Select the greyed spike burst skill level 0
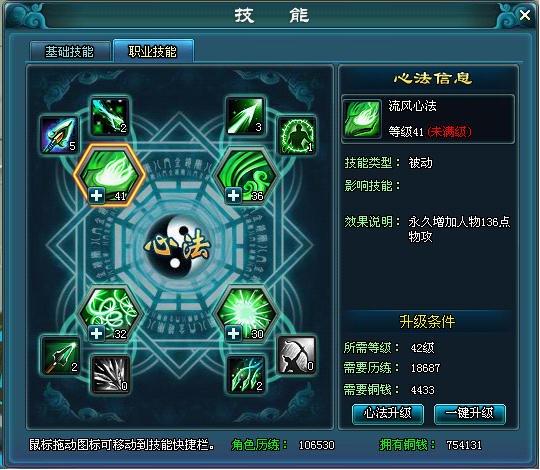540x470 pixels. [x=110, y=374]
